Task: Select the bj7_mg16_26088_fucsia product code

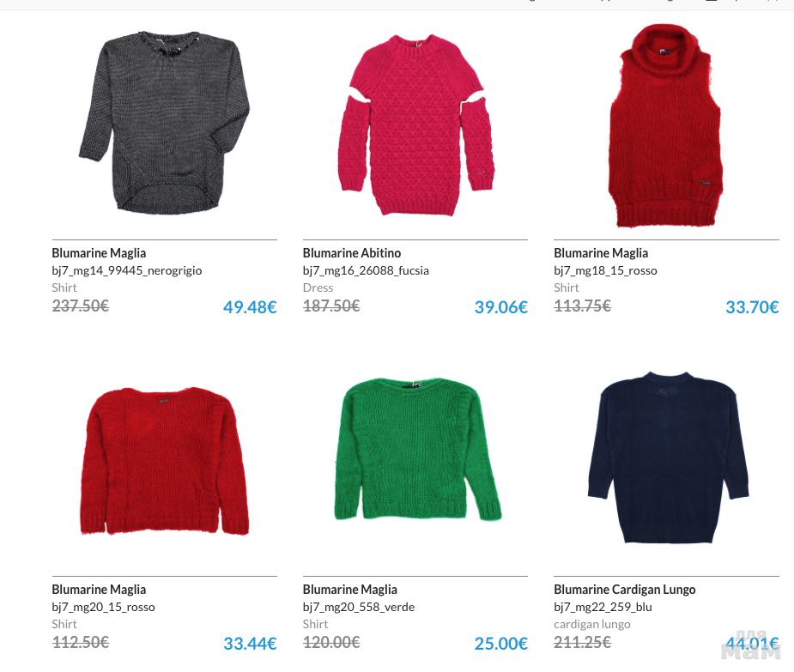Action: click(366, 271)
